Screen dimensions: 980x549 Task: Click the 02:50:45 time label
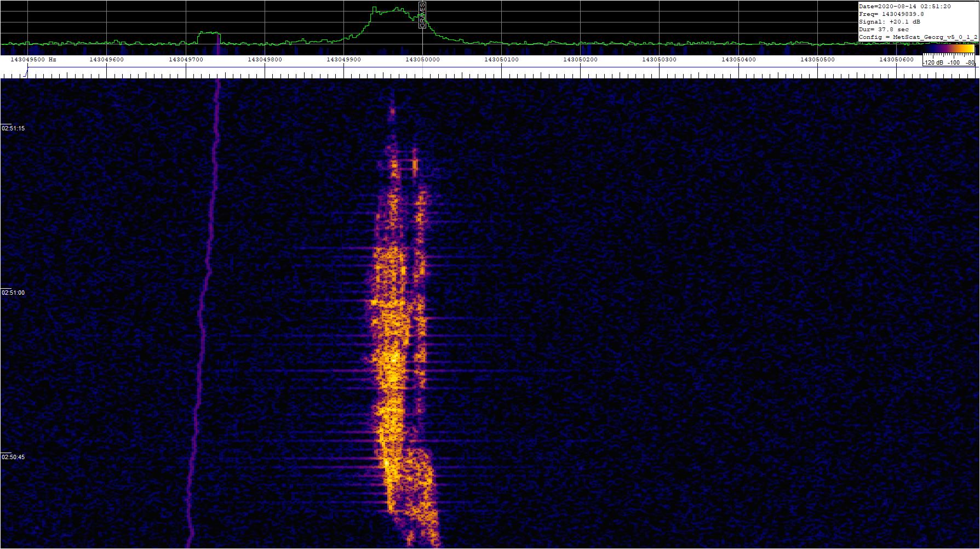(x=13, y=457)
